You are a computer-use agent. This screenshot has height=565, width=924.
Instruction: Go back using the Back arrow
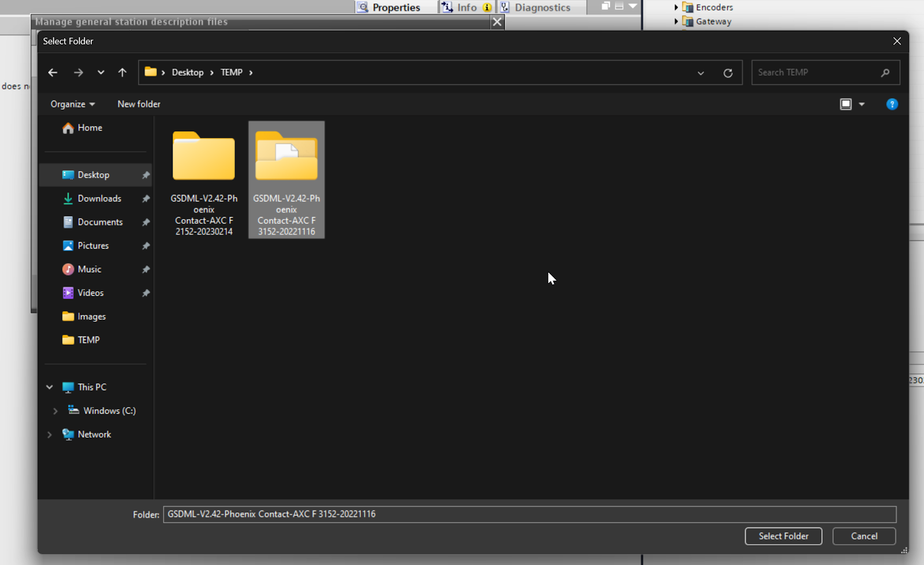53,72
